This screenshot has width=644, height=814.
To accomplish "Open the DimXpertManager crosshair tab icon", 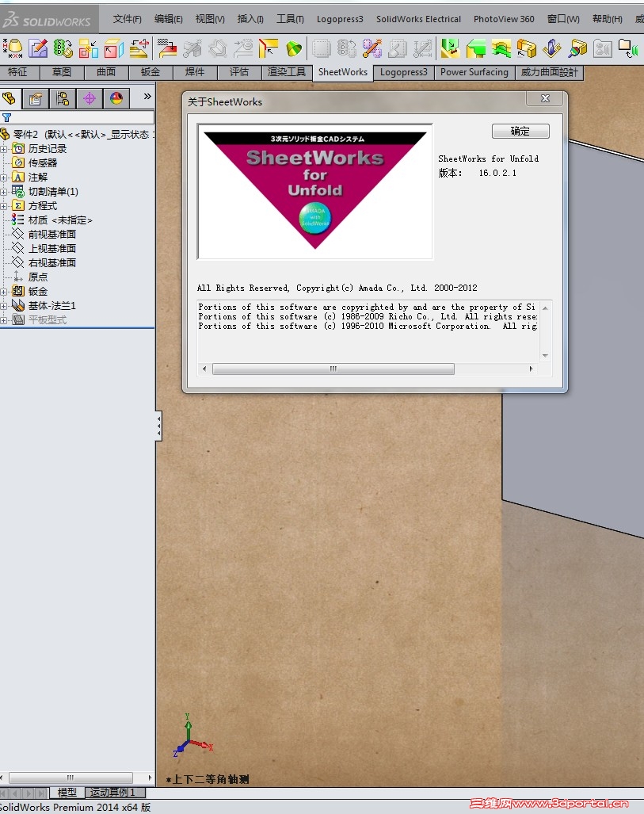I will [90, 98].
